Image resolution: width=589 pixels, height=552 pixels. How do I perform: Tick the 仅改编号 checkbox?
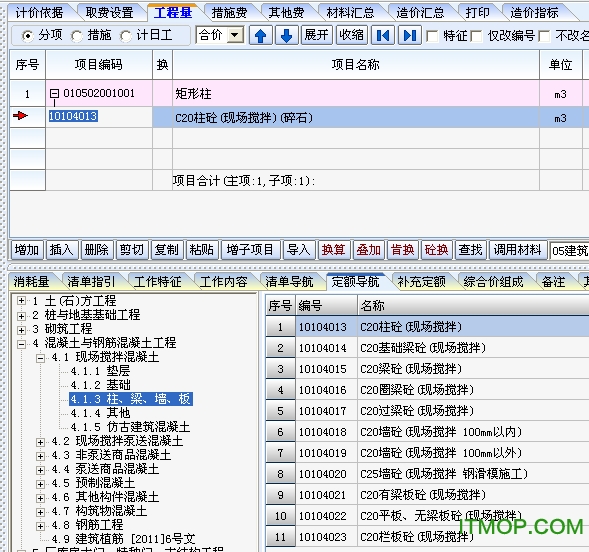click(x=476, y=36)
